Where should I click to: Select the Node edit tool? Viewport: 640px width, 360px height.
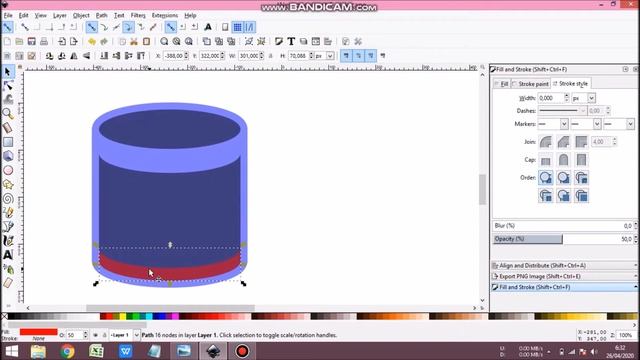pos(8,85)
